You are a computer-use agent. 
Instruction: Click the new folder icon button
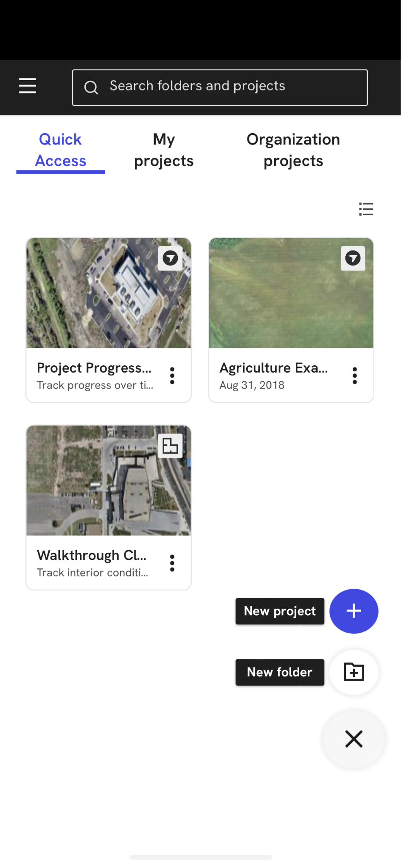coord(353,672)
